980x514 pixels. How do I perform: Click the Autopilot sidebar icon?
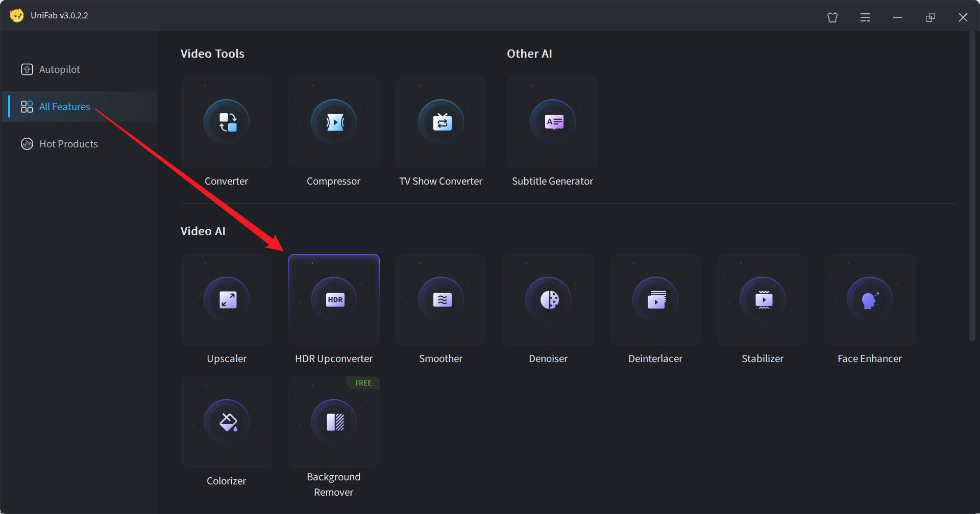[27, 69]
